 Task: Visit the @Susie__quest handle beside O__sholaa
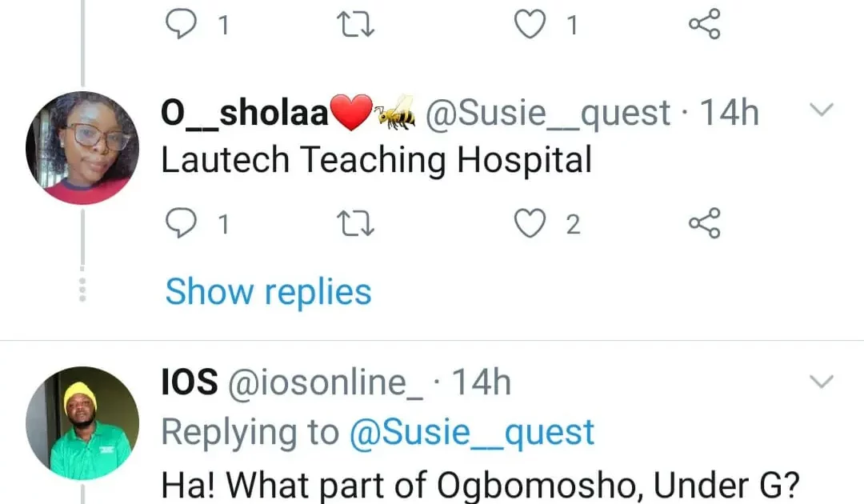tap(548, 114)
